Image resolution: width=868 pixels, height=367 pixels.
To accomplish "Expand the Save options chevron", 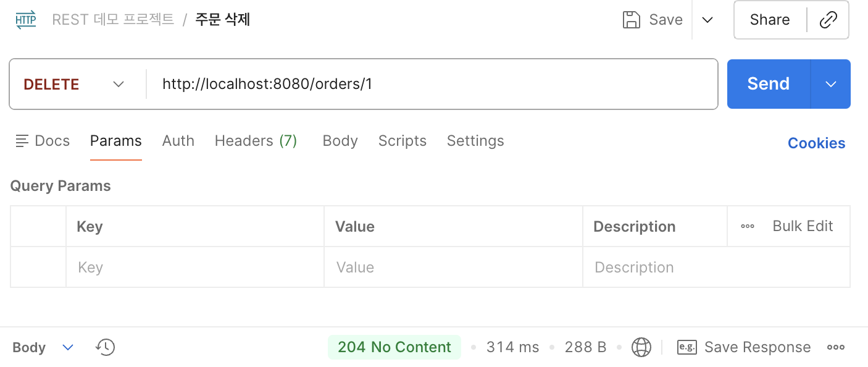I will (x=708, y=20).
